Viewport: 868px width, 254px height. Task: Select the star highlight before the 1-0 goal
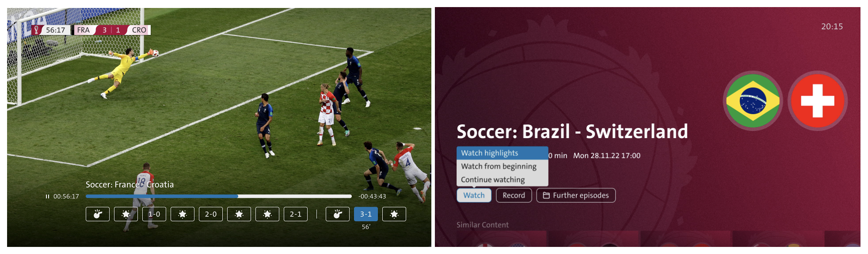(x=126, y=214)
